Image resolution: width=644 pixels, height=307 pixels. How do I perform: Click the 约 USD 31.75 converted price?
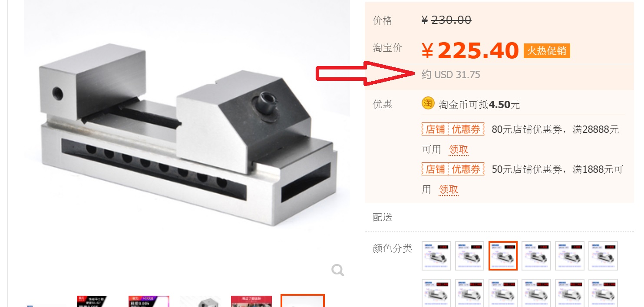[451, 75]
